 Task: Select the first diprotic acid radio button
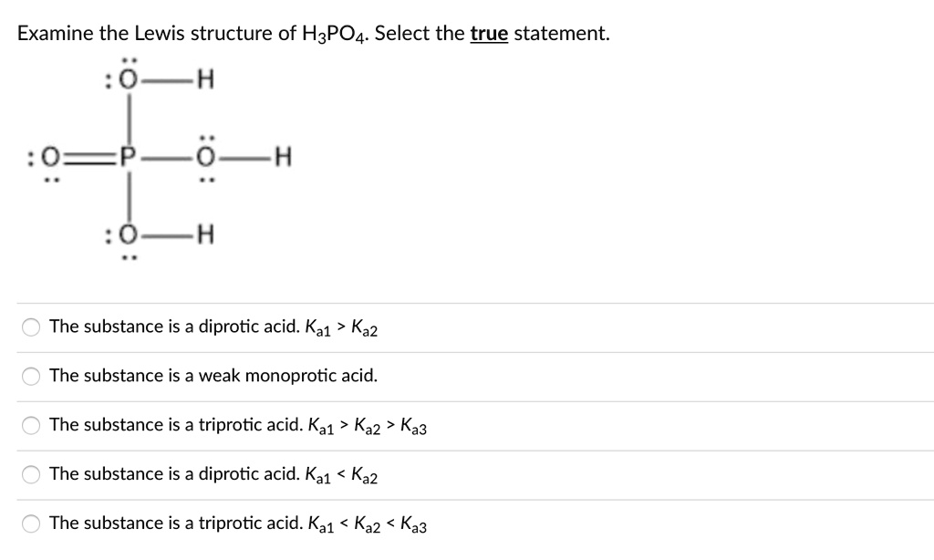point(30,326)
